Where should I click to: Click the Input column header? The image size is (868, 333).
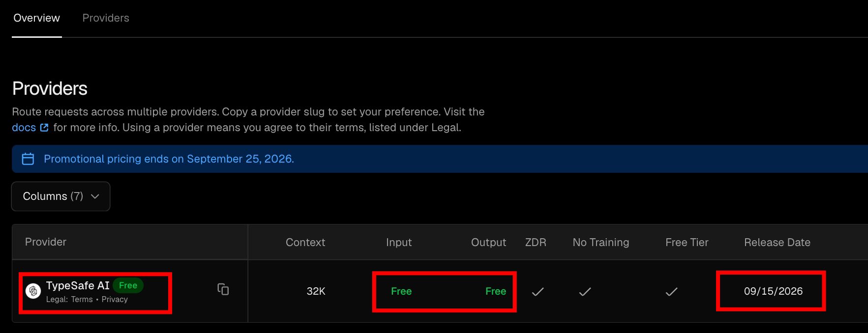(x=399, y=242)
